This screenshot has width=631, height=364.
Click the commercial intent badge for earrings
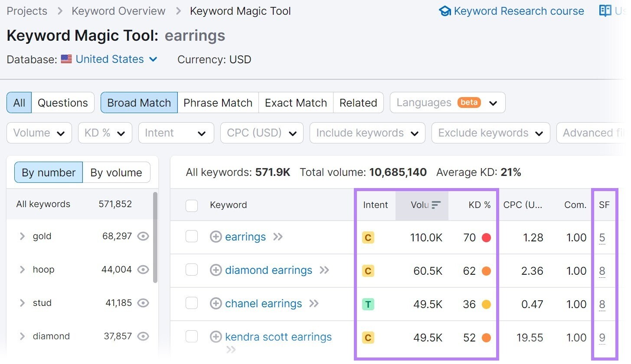368,237
